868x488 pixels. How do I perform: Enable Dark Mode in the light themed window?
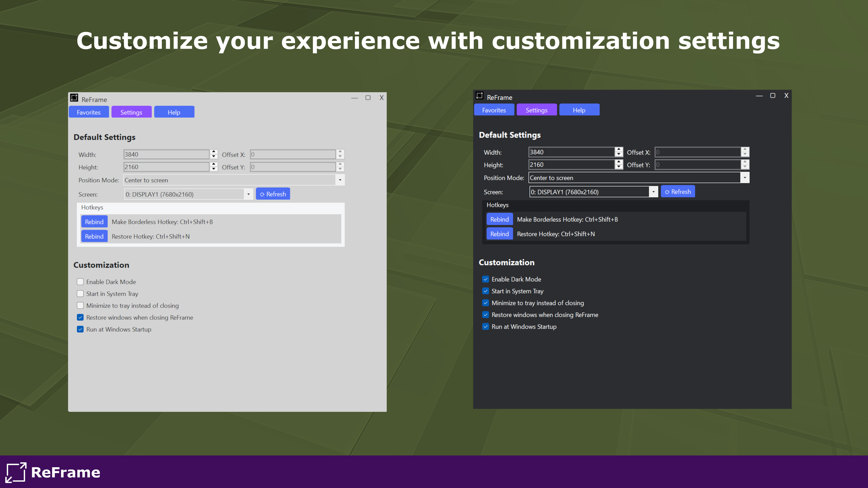80,282
